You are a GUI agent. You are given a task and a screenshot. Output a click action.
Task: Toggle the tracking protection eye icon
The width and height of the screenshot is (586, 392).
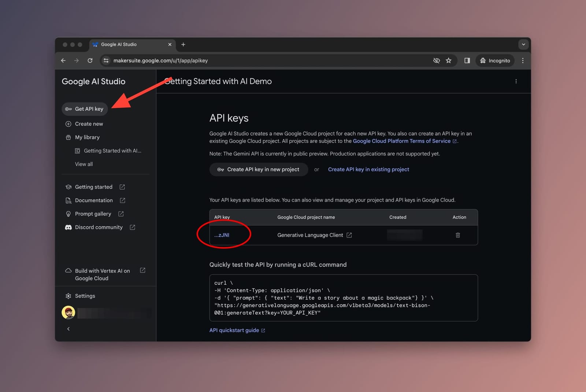(436, 60)
